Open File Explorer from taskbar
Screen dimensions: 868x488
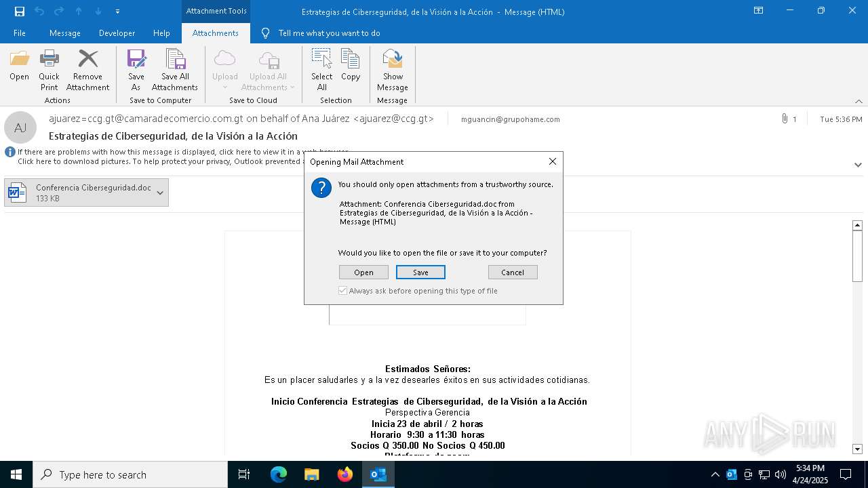point(311,474)
